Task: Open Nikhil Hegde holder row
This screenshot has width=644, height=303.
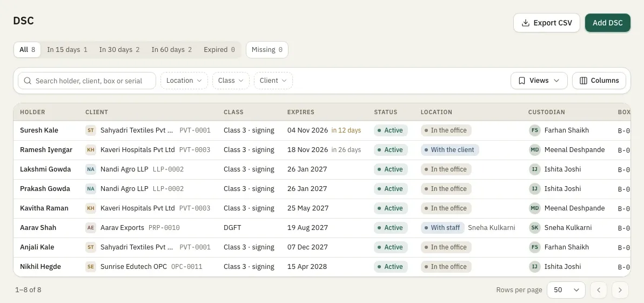Action: click(40, 266)
